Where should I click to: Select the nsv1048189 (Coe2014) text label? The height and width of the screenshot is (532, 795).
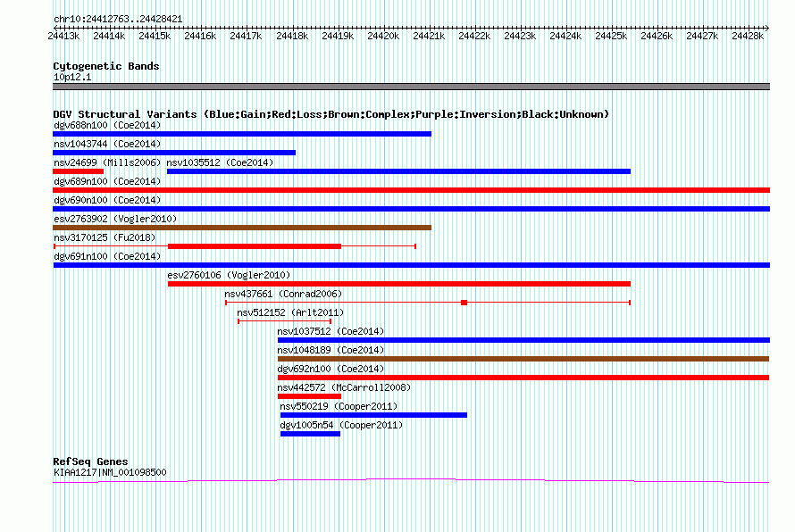coord(331,350)
